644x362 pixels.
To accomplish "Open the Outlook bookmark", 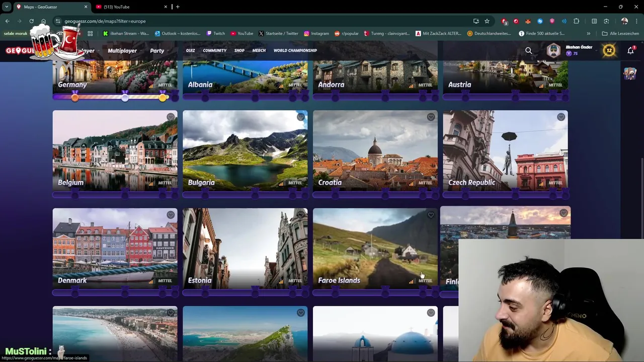I will click(178, 34).
